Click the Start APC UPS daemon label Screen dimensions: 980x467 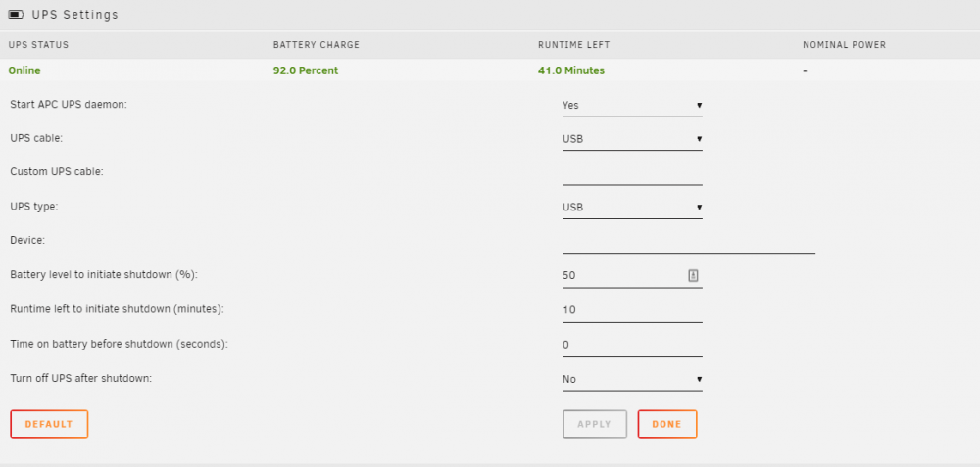69,104
